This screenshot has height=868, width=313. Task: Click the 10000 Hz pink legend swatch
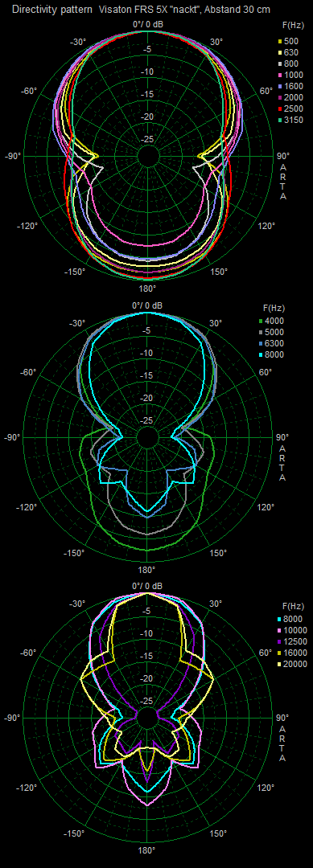[279, 631]
